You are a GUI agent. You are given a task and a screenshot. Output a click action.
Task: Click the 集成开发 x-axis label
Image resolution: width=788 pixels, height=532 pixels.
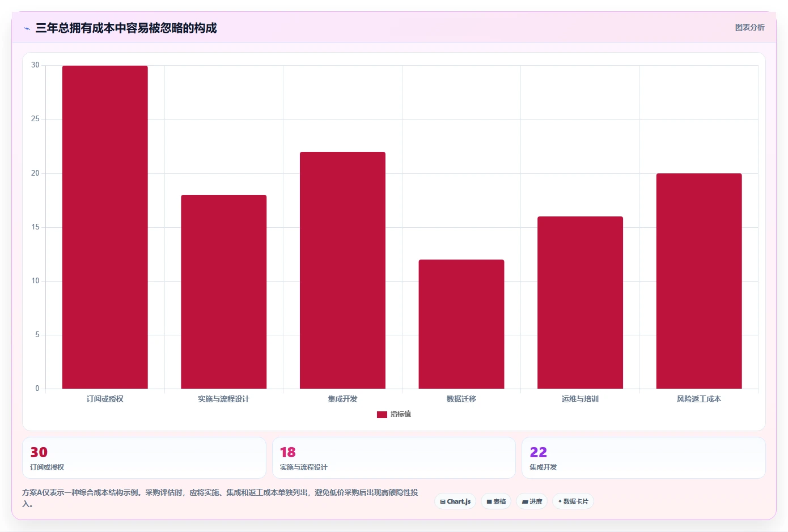coord(342,399)
